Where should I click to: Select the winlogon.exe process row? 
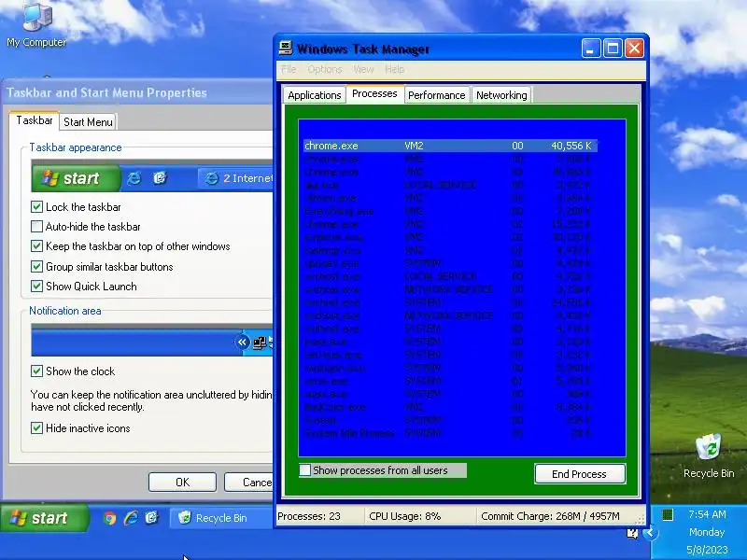click(x=450, y=368)
